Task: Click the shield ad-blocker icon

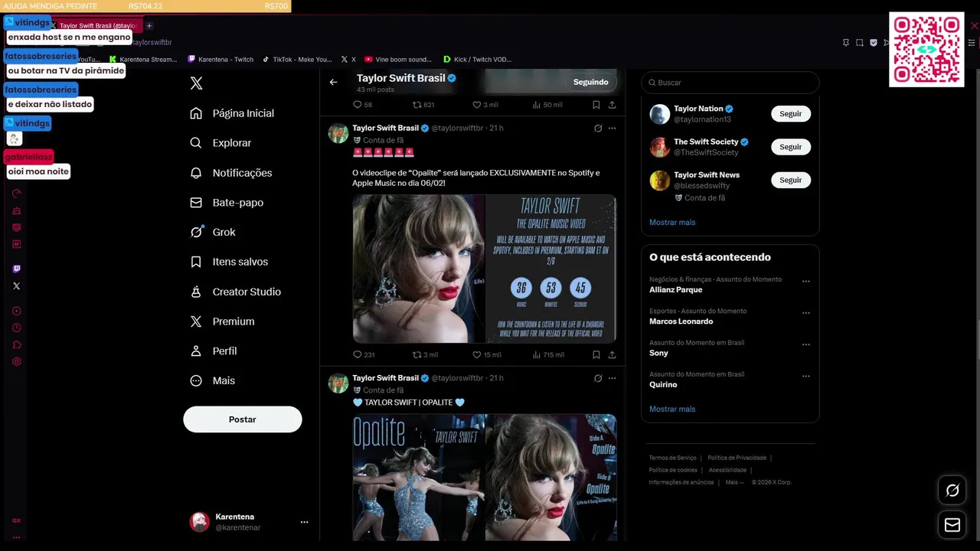Action: click(x=874, y=43)
